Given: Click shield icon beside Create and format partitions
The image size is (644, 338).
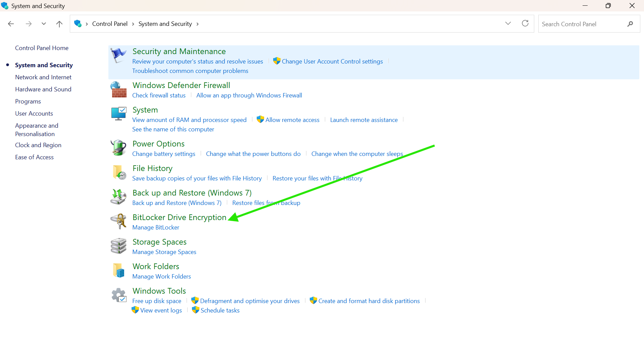Looking at the screenshot, I should [x=313, y=300].
